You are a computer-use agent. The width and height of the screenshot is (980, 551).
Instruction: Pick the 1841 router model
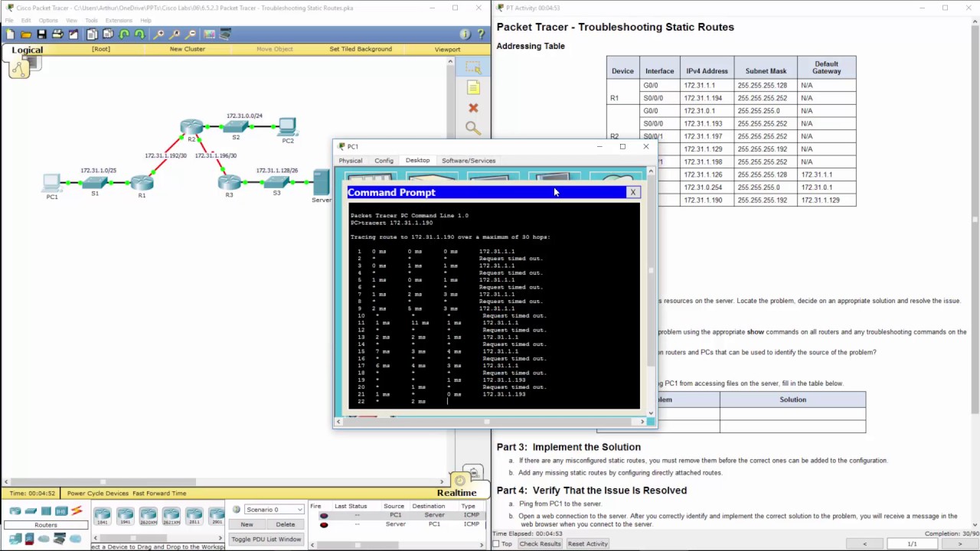(x=103, y=516)
